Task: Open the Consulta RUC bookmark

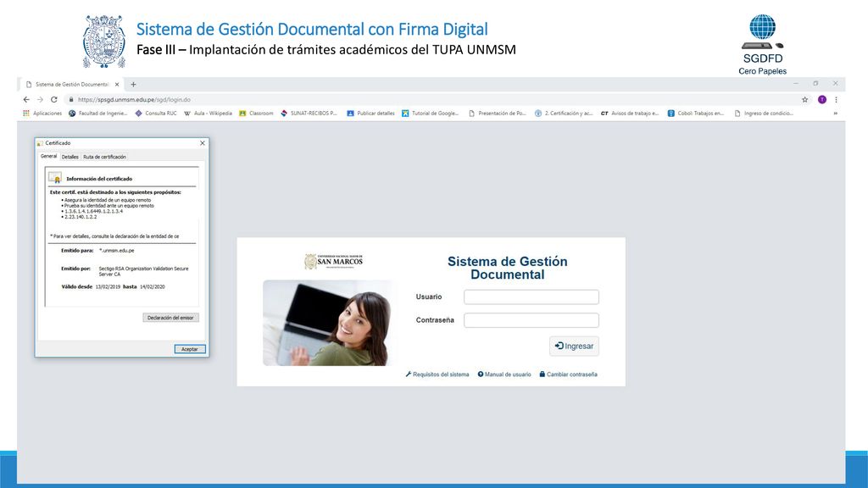Action: 156,114
